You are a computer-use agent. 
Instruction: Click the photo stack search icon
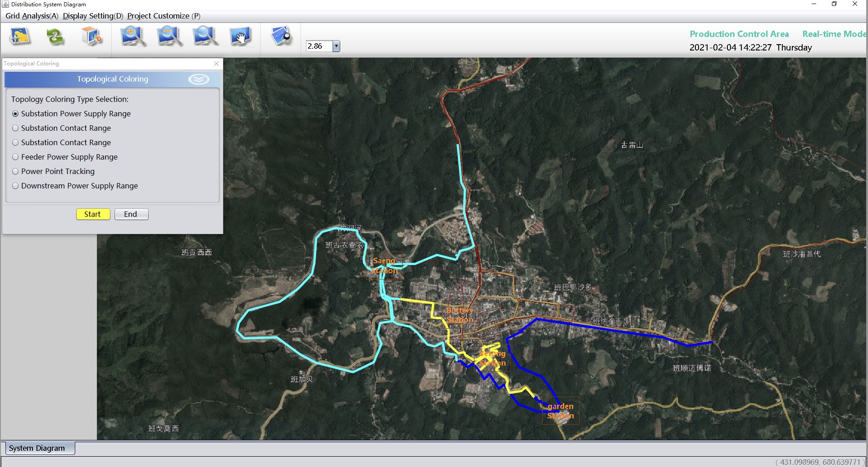pyautogui.click(x=281, y=36)
